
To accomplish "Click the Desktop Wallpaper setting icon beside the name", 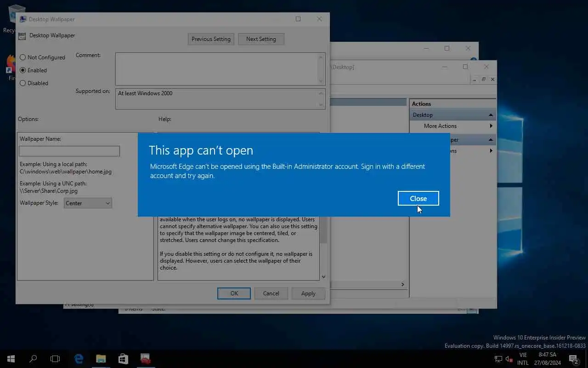I will coord(22,35).
